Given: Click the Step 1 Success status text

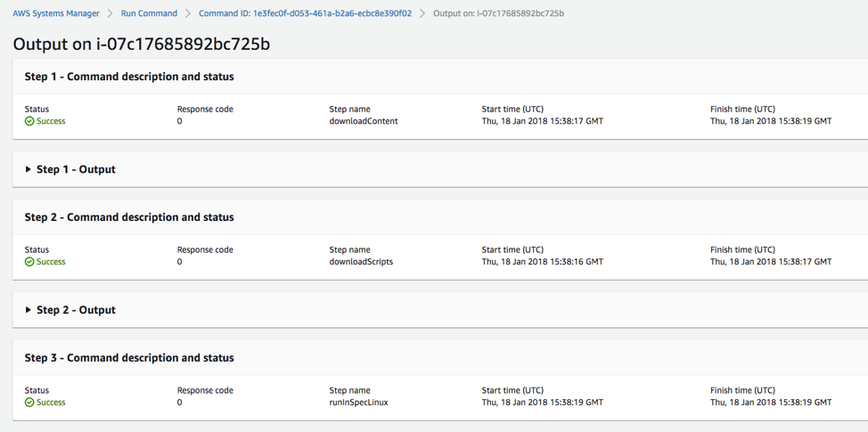Looking at the screenshot, I should (x=51, y=121).
